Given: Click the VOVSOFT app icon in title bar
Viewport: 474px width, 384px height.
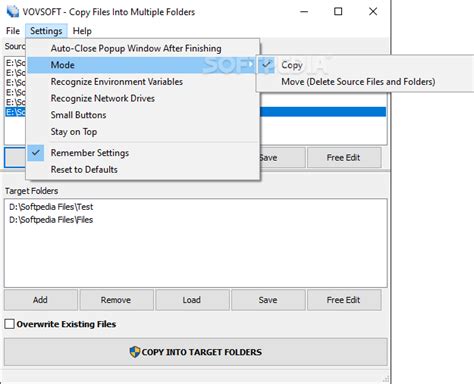Looking at the screenshot, I should [x=13, y=11].
